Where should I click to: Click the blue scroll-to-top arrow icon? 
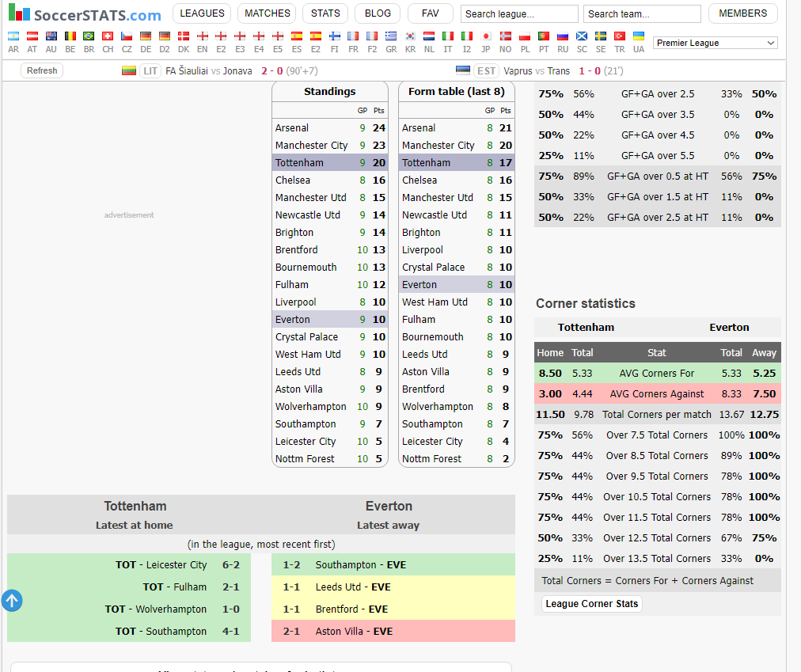[x=12, y=601]
